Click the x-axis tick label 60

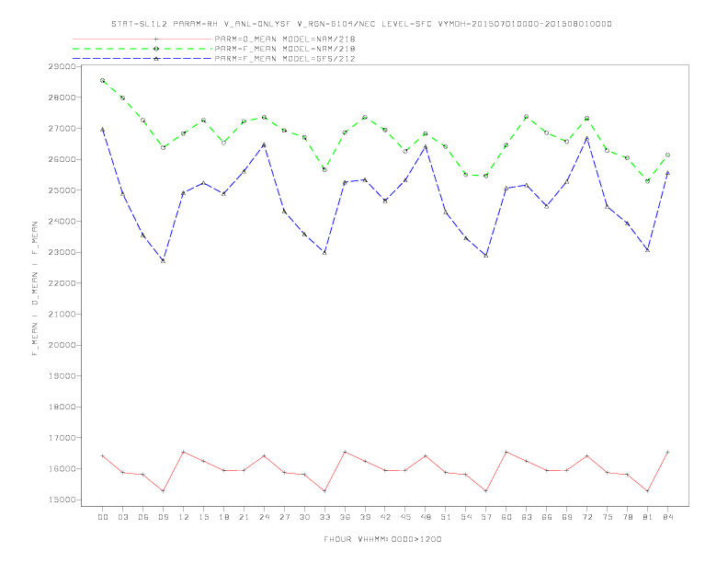click(x=506, y=517)
